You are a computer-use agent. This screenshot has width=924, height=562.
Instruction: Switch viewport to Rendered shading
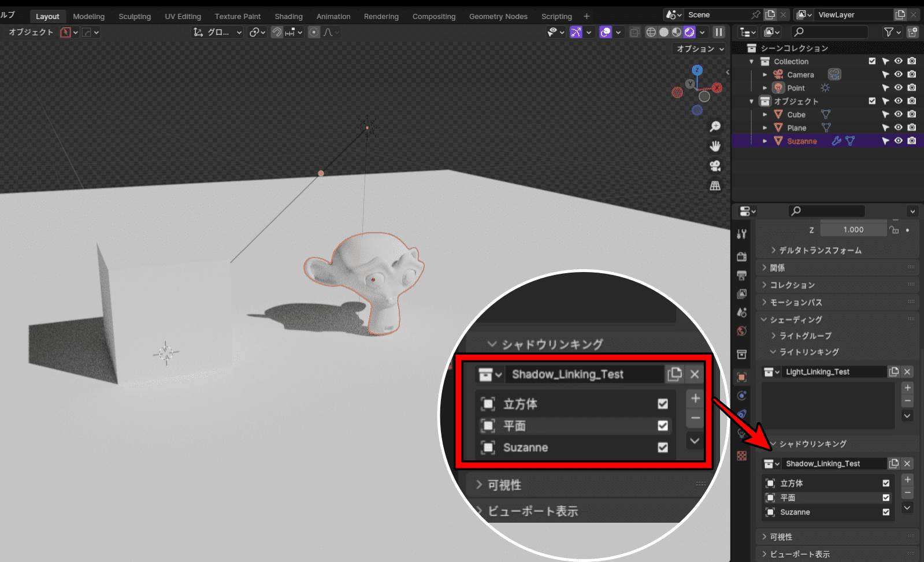pos(689,32)
